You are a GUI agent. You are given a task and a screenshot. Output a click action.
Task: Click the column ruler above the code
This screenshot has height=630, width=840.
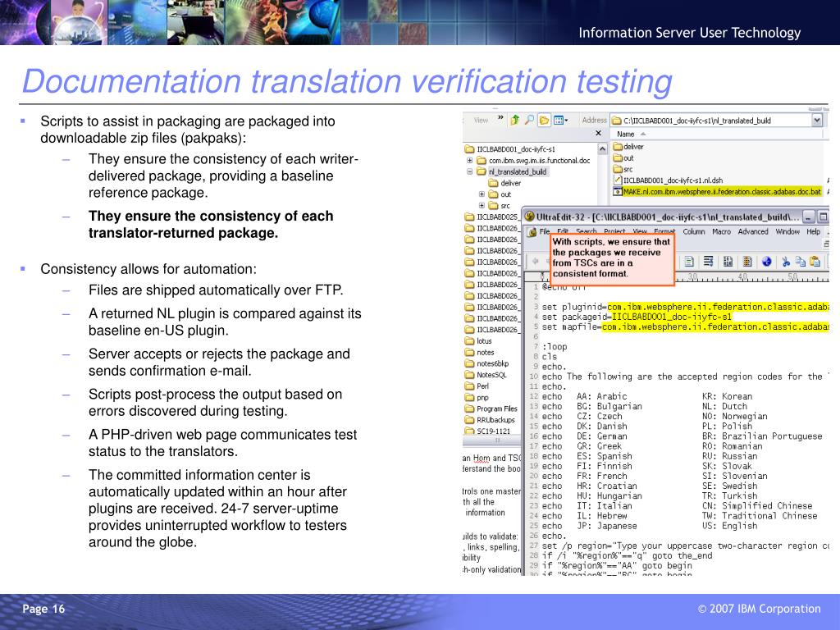tap(752, 277)
